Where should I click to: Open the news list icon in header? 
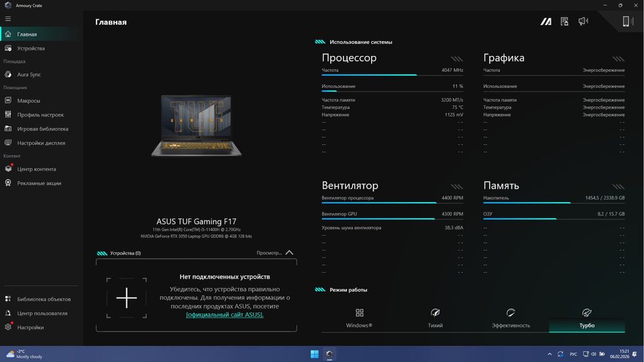(x=565, y=21)
